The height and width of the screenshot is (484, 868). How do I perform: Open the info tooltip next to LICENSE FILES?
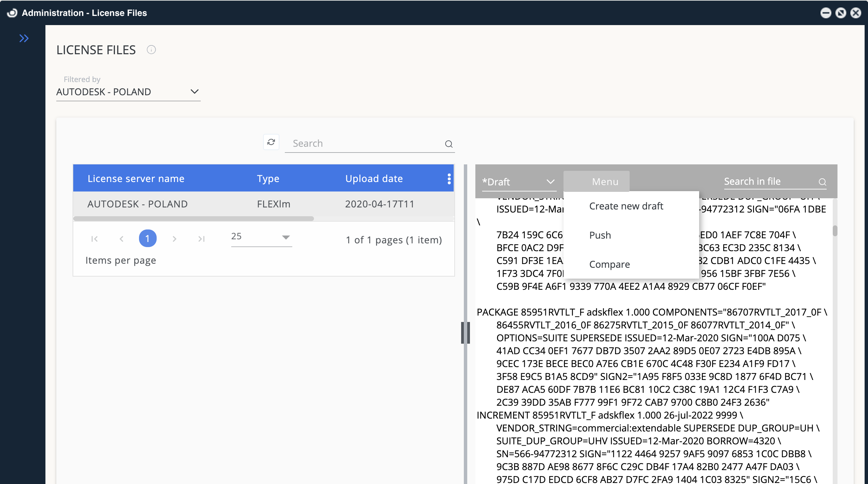pos(151,50)
